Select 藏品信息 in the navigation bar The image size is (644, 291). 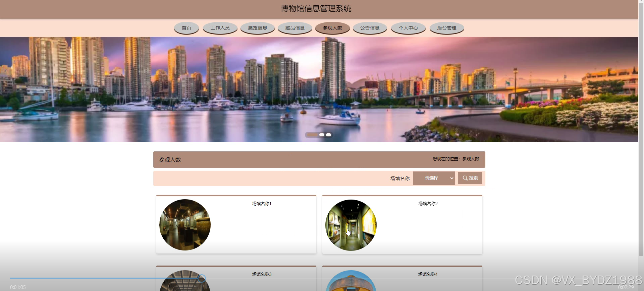pos(295,28)
